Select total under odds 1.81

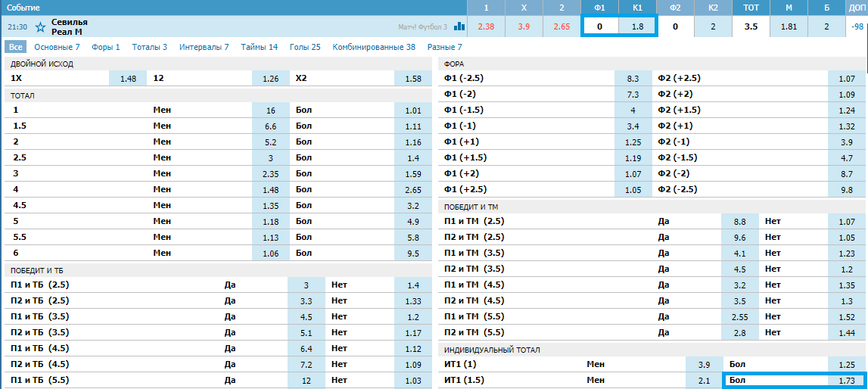click(789, 26)
